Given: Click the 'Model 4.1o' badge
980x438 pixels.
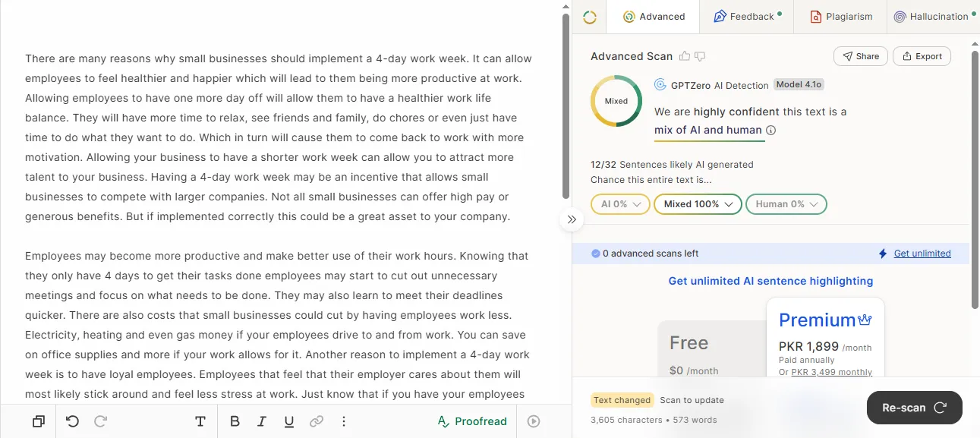Looking at the screenshot, I should point(800,85).
